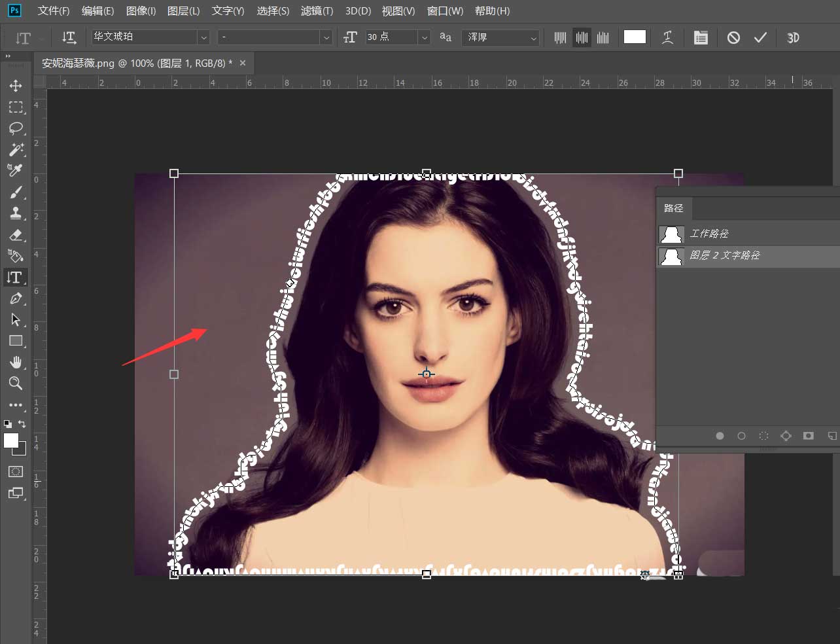
Task: Add a mask from path
Action: pyautogui.click(x=809, y=436)
